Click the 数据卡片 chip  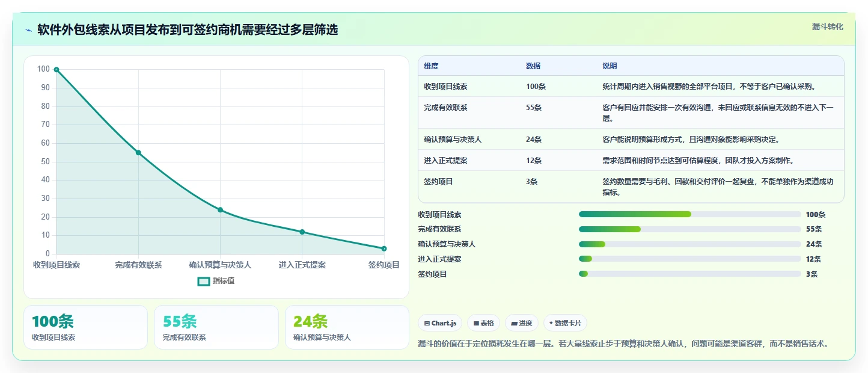(565, 323)
